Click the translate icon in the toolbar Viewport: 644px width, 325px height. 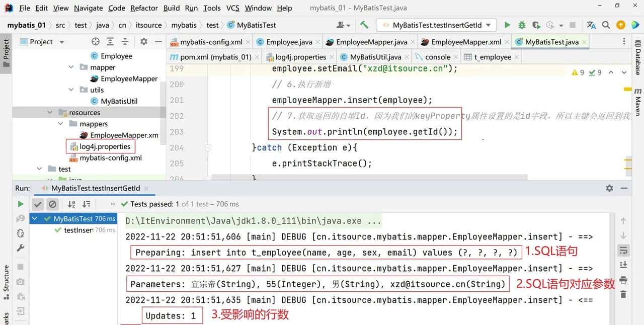coord(591,25)
